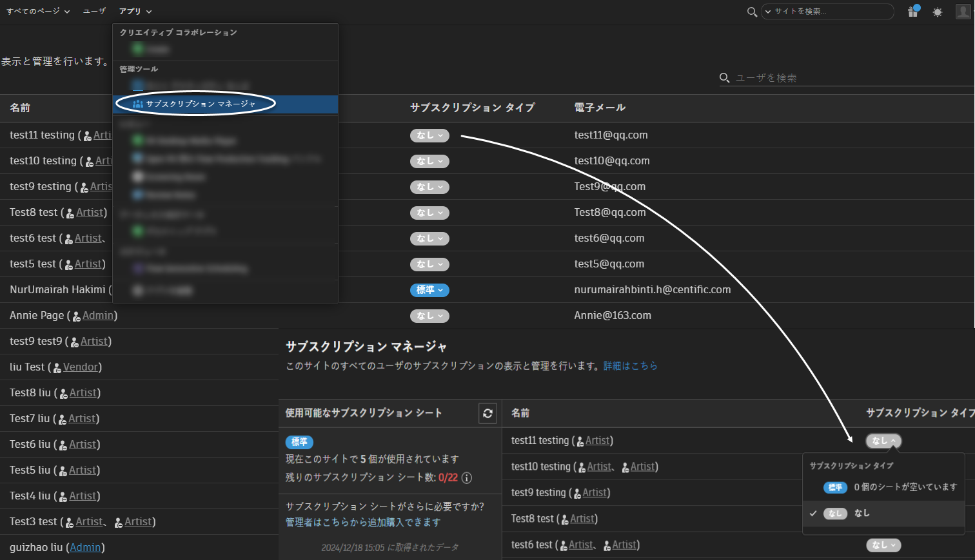
Task: Open the Artist link for test11 testing in lower panel
Action: point(597,441)
